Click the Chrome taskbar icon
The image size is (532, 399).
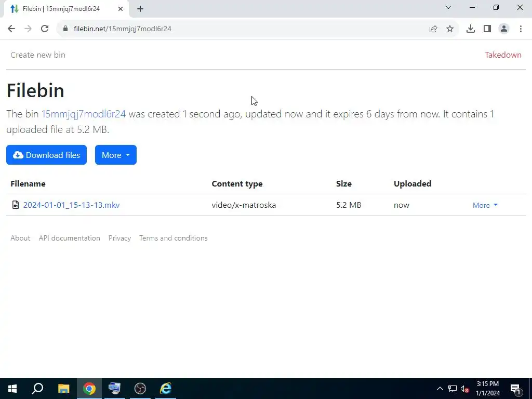[89, 389]
